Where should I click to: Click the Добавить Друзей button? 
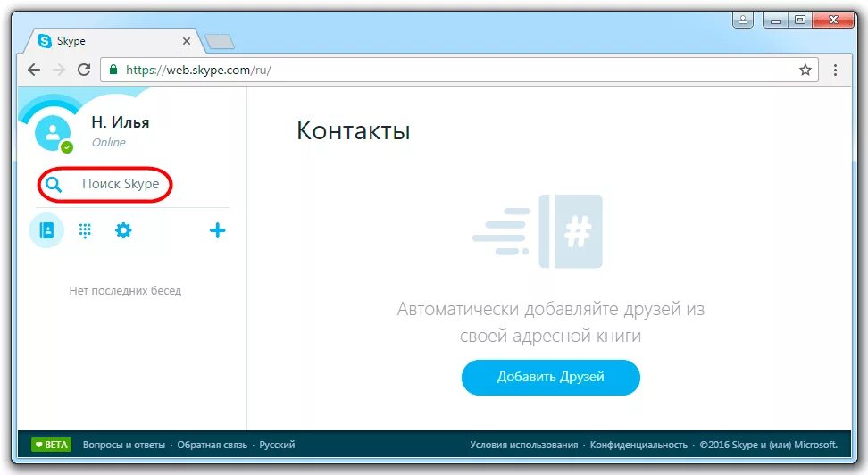(551, 377)
